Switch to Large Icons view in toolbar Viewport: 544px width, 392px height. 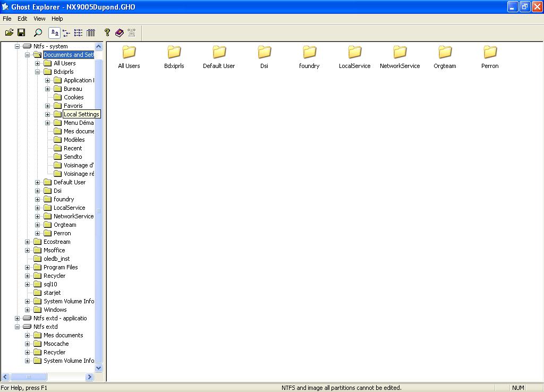55,32
